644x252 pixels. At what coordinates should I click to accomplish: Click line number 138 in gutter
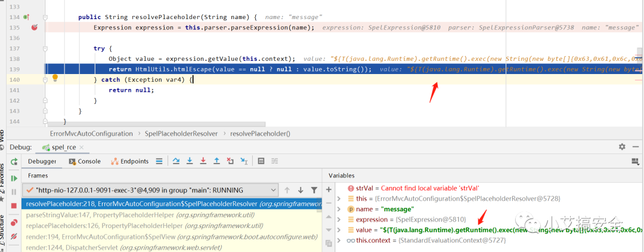pyautogui.click(x=14, y=59)
